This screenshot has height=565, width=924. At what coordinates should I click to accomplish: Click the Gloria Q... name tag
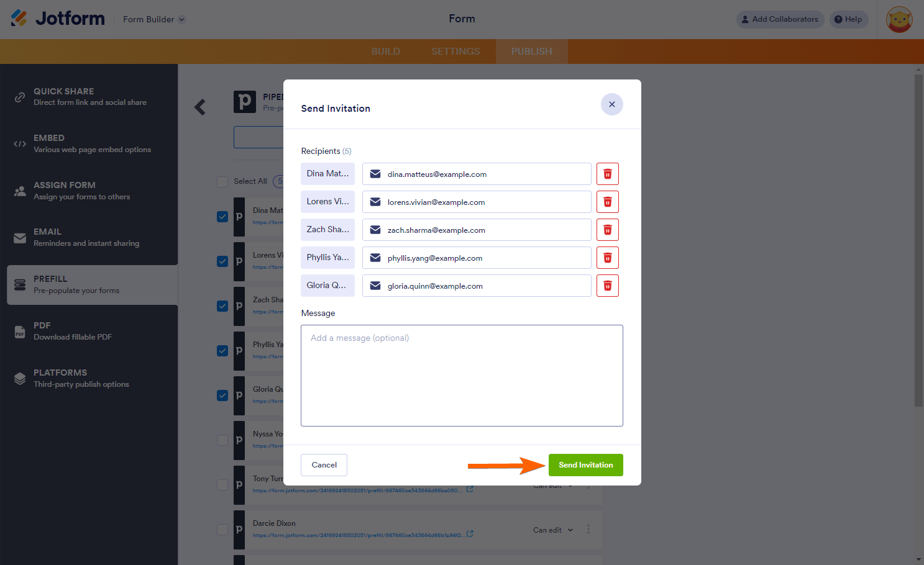tap(327, 286)
